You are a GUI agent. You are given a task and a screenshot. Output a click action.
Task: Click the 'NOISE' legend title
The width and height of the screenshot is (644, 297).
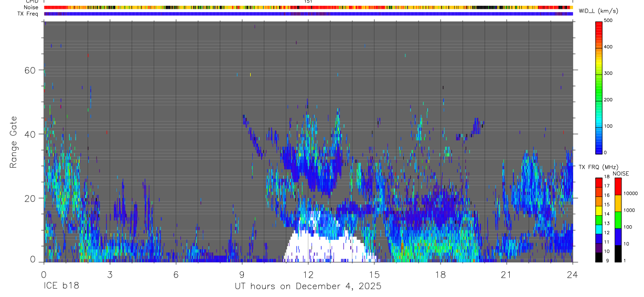click(621, 173)
